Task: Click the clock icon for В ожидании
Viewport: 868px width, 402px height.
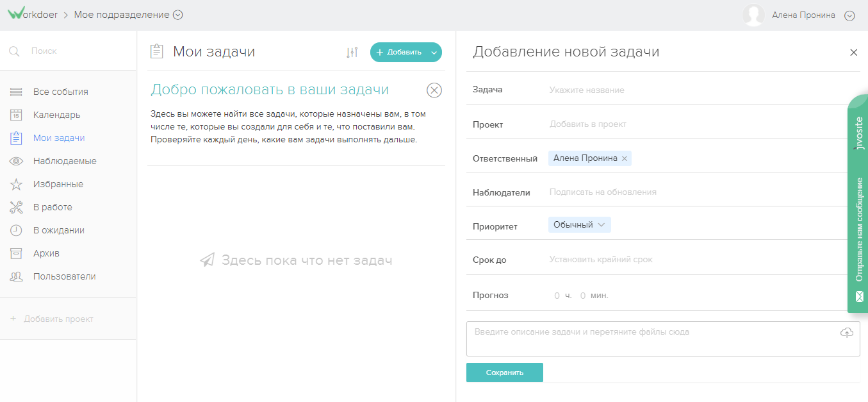Action: [16, 230]
